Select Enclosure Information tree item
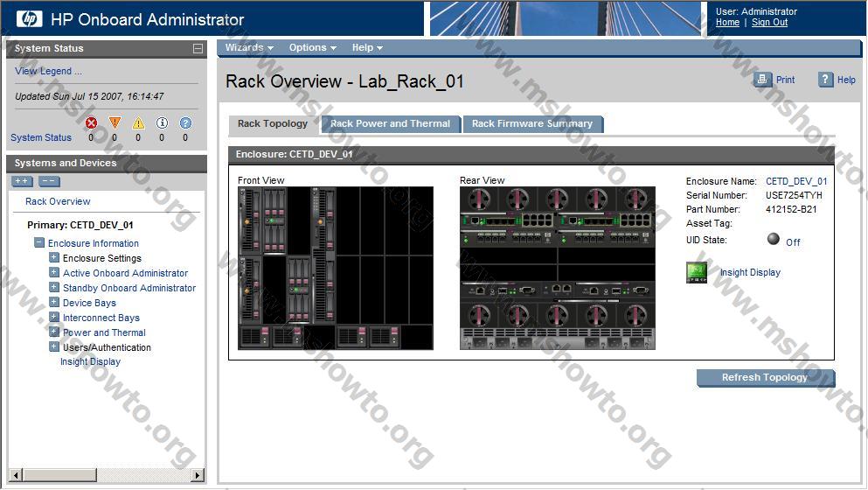Screen dimensions: 868x490 point(93,243)
